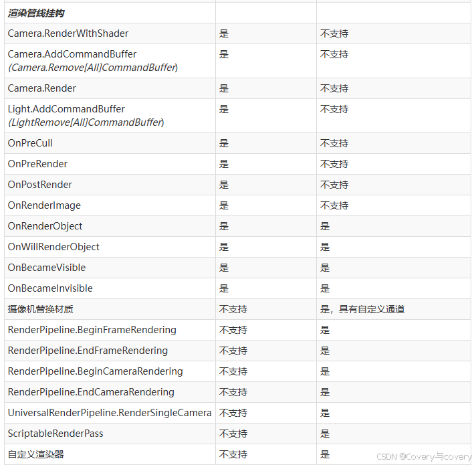Click 不支持 in 摄像机替换材质 row

click(x=233, y=309)
